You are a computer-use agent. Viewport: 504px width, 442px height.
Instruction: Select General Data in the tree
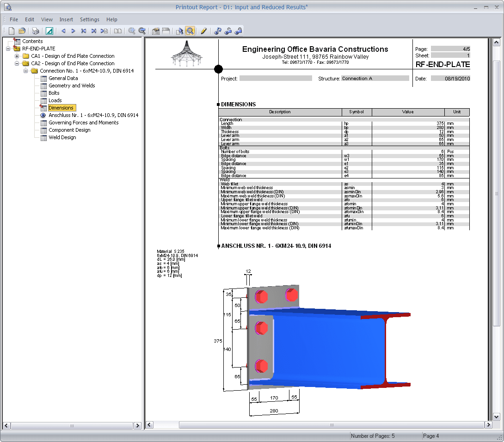click(63, 78)
